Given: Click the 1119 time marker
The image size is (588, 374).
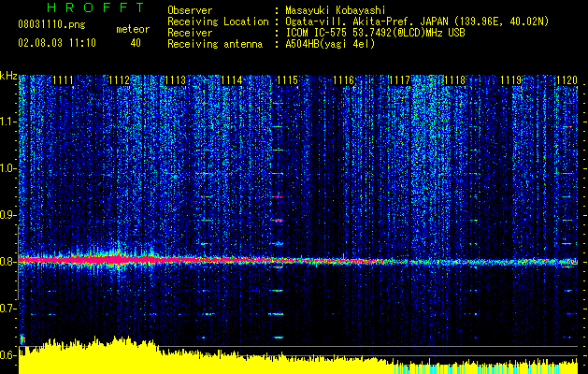Looking at the screenshot, I should coord(511,80).
